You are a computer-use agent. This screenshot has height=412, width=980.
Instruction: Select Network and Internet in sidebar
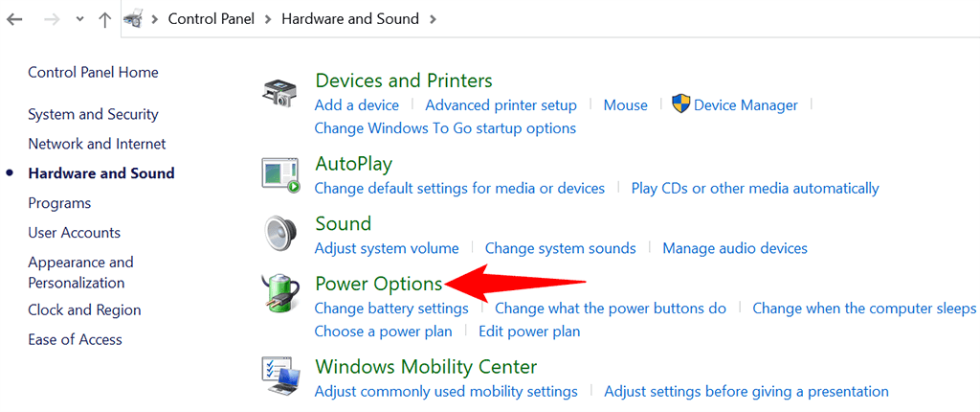[97, 144]
